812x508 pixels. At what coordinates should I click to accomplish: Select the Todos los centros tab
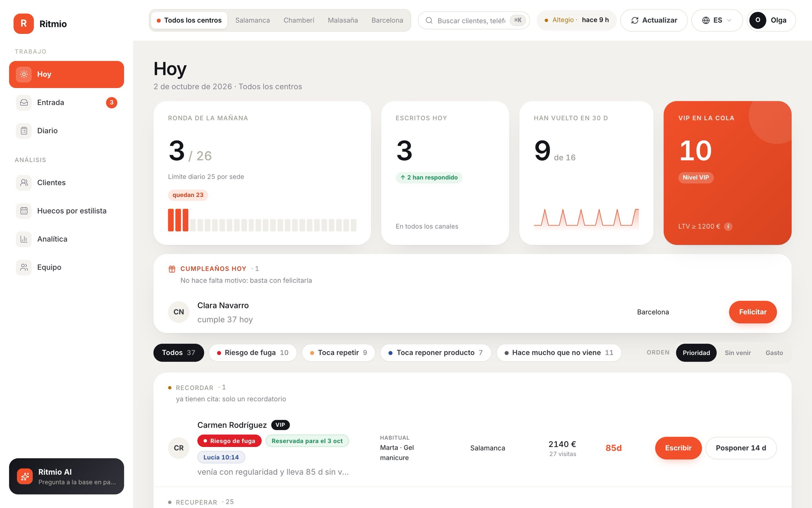pyautogui.click(x=189, y=20)
